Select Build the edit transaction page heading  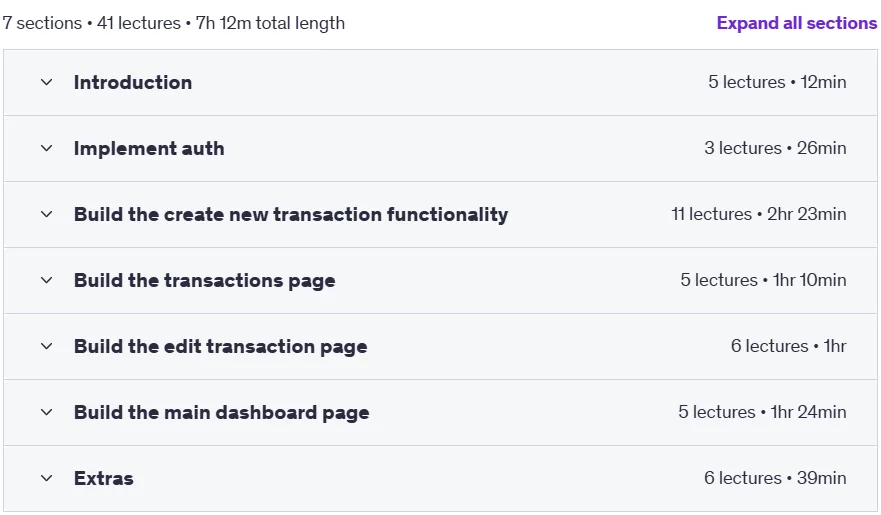click(221, 347)
